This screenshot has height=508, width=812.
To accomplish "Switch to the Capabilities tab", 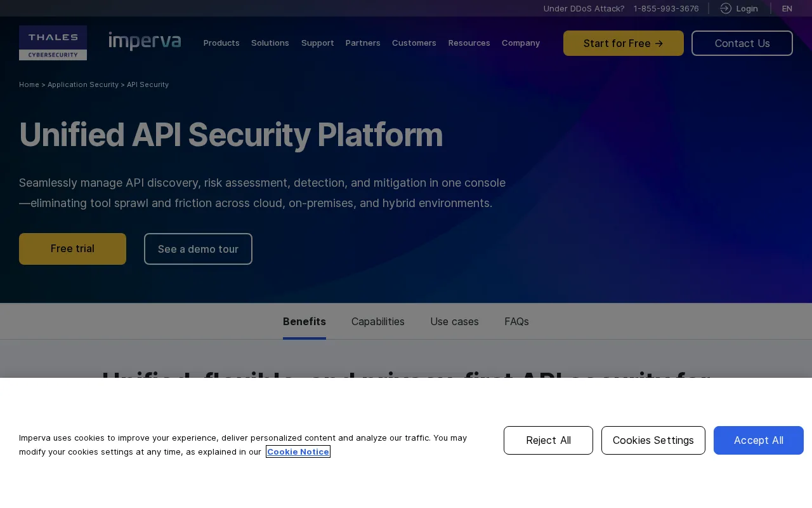I will click(378, 321).
